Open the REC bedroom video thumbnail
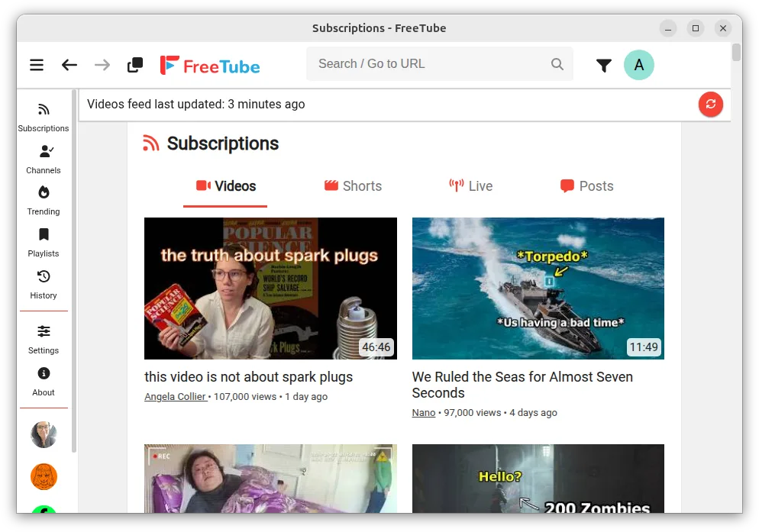The height and width of the screenshot is (532, 759). [x=270, y=479]
